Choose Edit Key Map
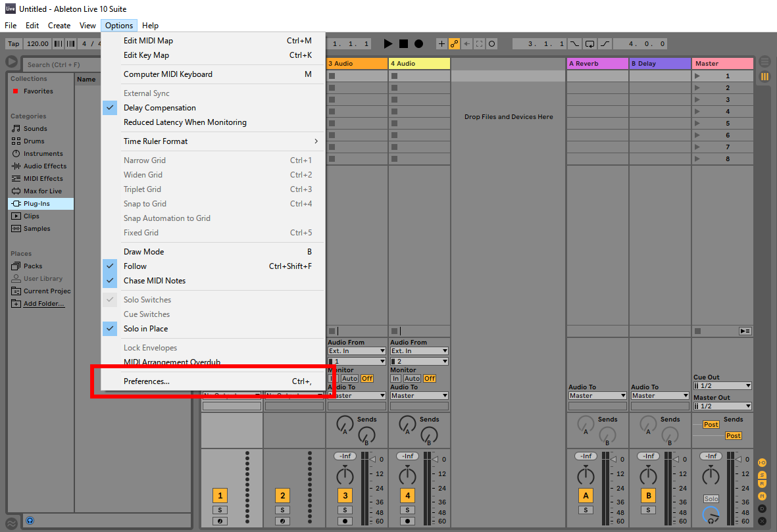Viewport: 777px width, 532px height. coord(213,55)
